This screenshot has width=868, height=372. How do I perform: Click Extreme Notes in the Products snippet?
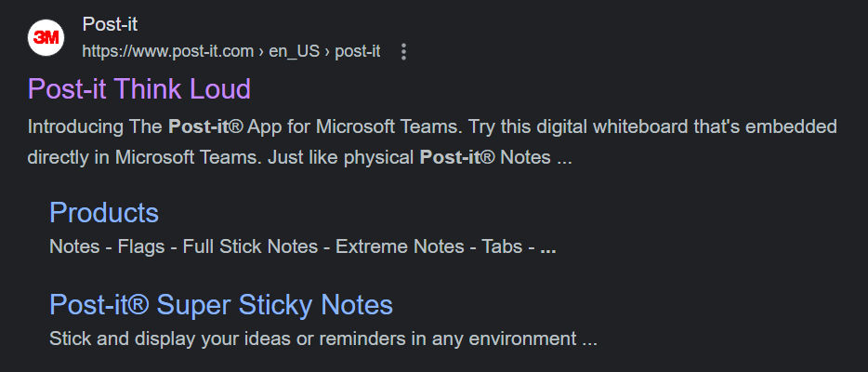tap(400, 247)
